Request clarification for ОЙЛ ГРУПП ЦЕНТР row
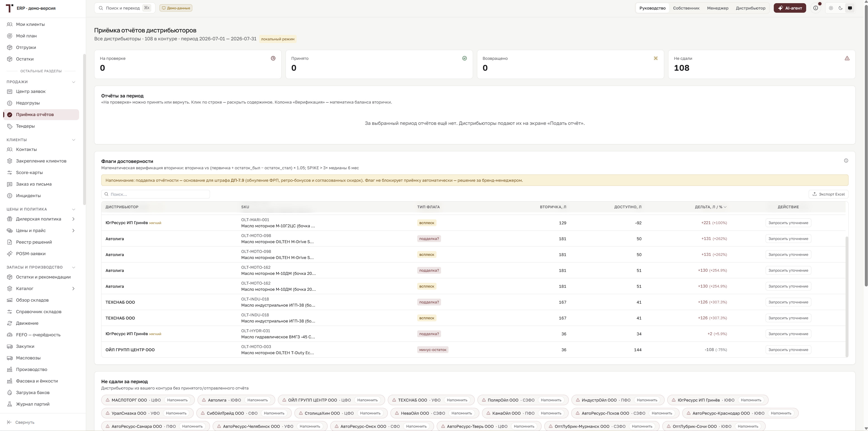Image resolution: width=868 pixels, height=431 pixels. (x=788, y=350)
